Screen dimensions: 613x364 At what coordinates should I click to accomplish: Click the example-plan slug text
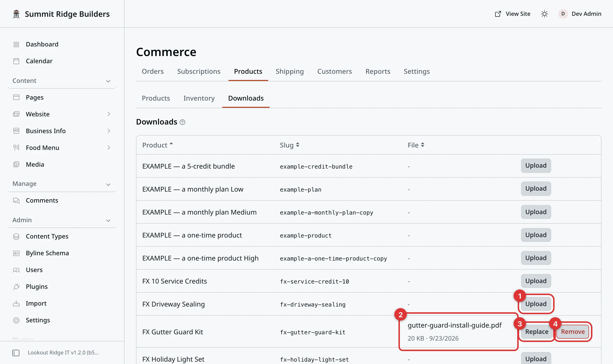tap(300, 190)
